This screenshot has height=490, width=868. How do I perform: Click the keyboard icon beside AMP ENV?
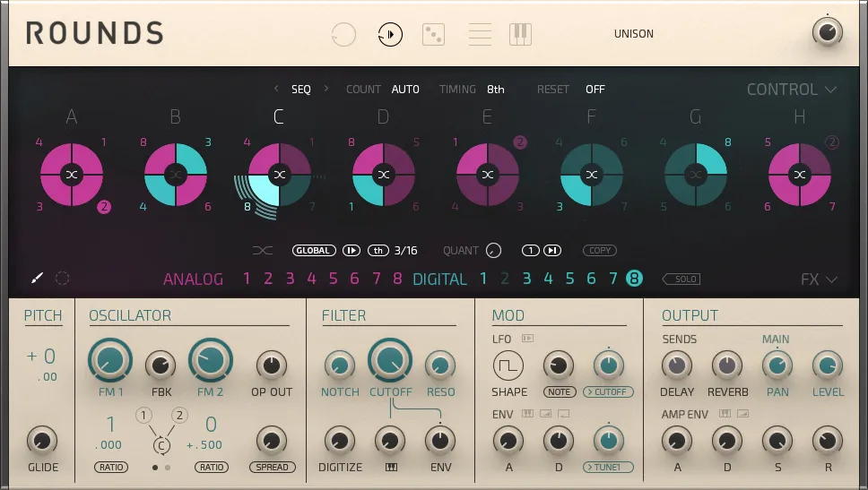[x=725, y=414]
